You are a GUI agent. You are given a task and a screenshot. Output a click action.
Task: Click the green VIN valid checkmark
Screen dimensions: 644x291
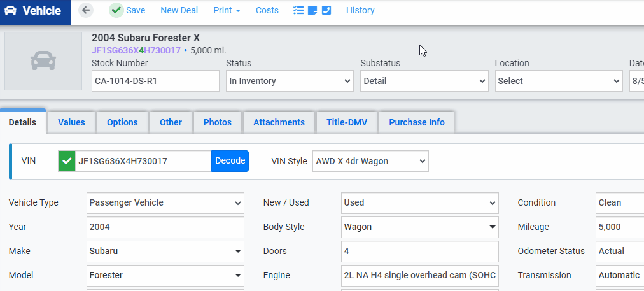coord(67,161)
